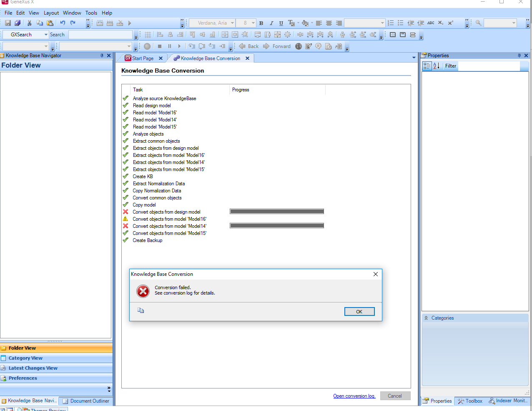Open the View menu
532x411 pixels.
34,13
